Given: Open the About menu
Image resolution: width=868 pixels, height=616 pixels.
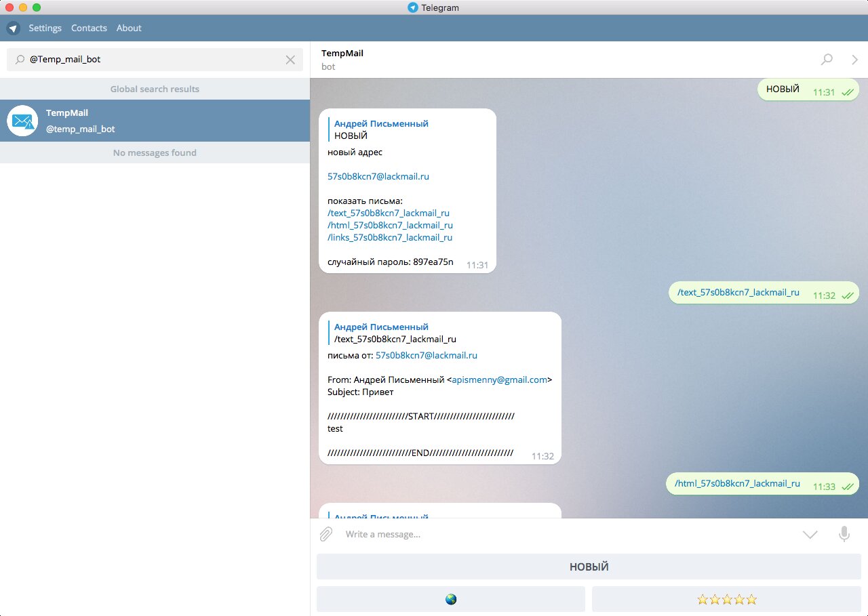Looking at the screenshot, I should coord(129,28).
